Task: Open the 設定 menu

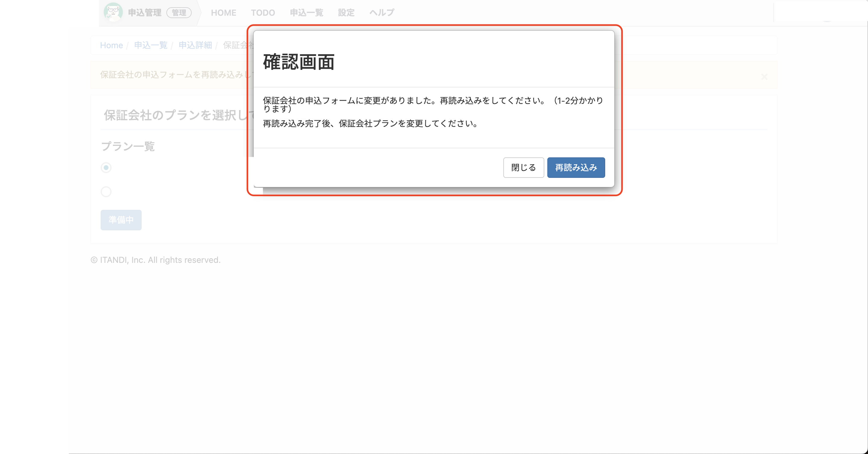Action: tap(346, 13)
